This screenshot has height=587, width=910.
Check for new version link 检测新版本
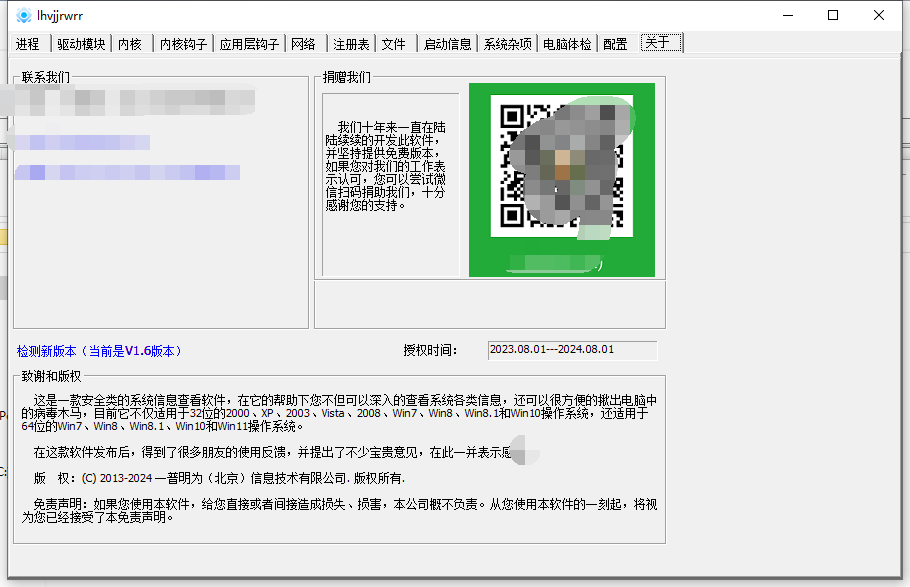click(x=99, y=351)
